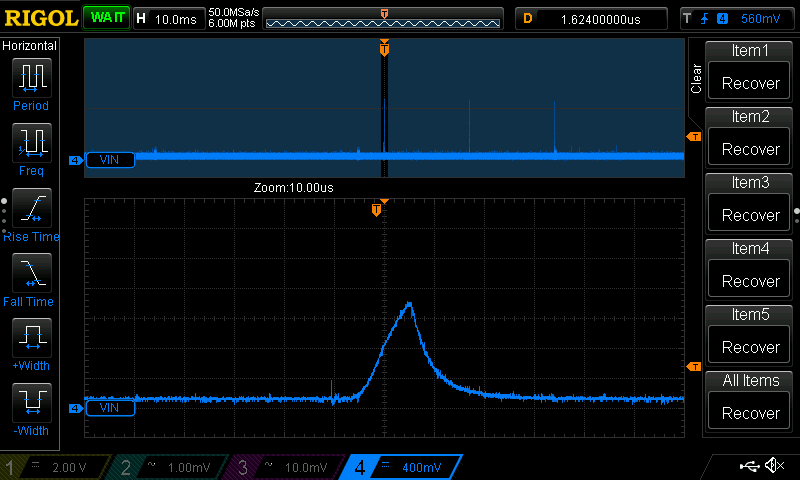Image resolution: width=800 pixels, height=480 pixels.
Task: Click the trigger source channel 4 badge
Action: point(722,19)
